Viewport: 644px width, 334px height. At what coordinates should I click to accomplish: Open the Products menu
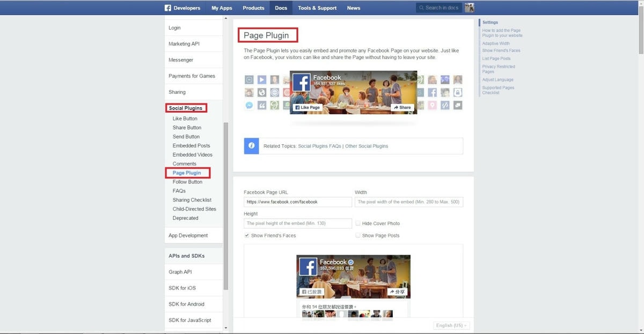(x=253, y=8)
